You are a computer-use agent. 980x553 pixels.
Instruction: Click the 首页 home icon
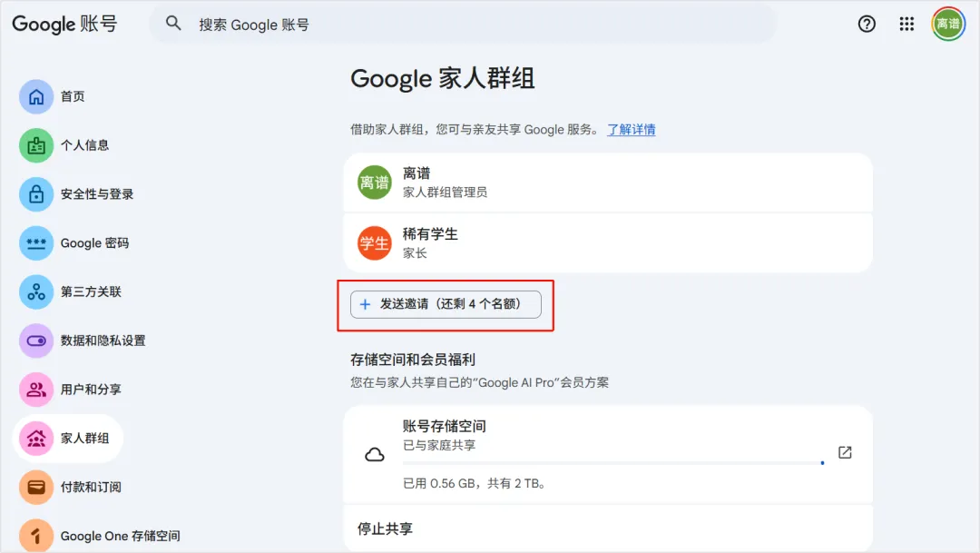[x=36, y=96]
